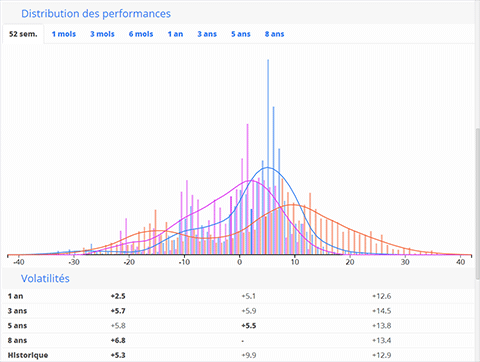Switch to the 1 mois tab
This screenshot has width=480, height=362.
coord(64,34)
